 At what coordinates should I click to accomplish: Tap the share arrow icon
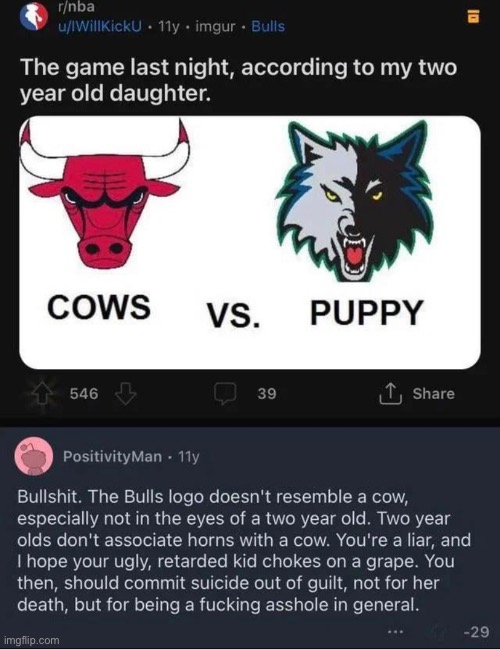[391, 393]
